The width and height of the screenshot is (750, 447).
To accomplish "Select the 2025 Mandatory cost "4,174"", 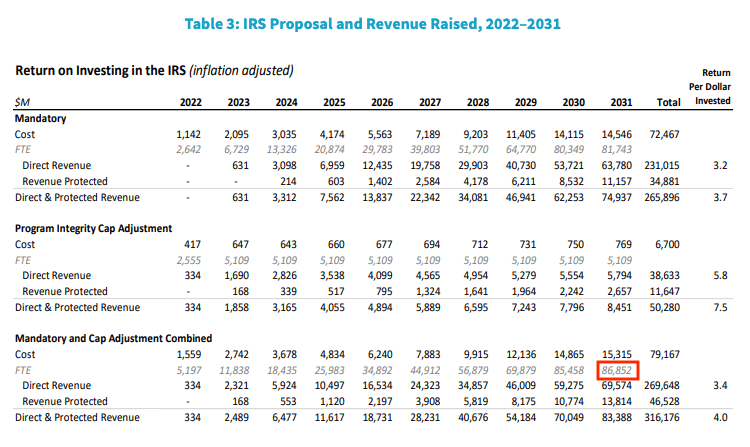I will tap(332, 134).
